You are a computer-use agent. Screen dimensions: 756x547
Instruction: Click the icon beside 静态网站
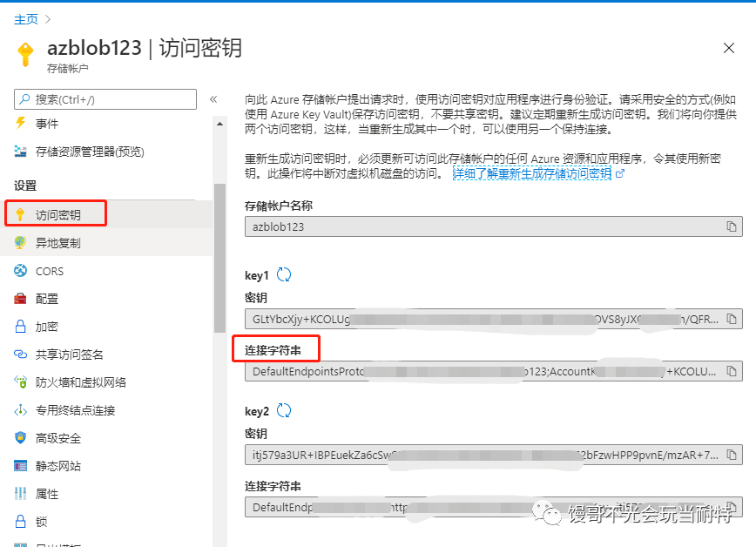(x=20, y=466)
